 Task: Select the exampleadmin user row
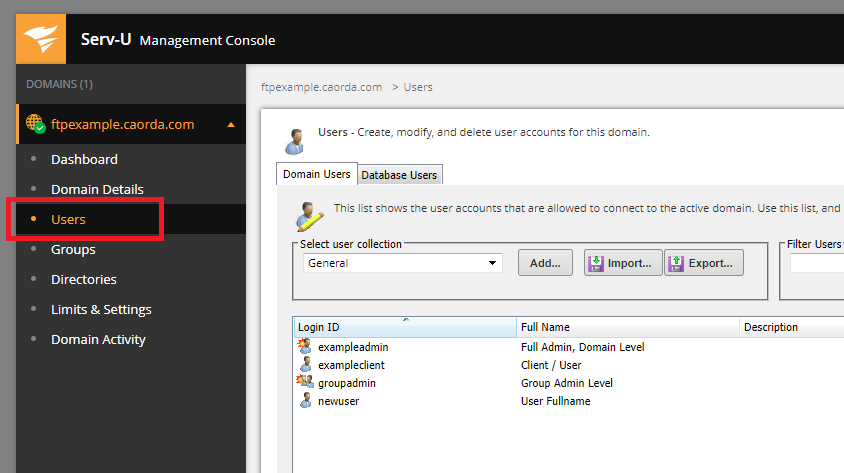pos(569,347)
